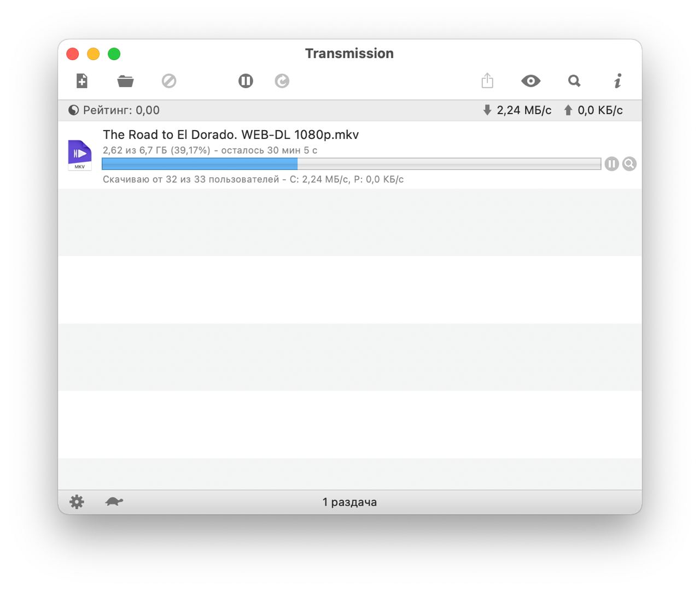Pause The Road to El Dorado torrent

tap(611, 163)
